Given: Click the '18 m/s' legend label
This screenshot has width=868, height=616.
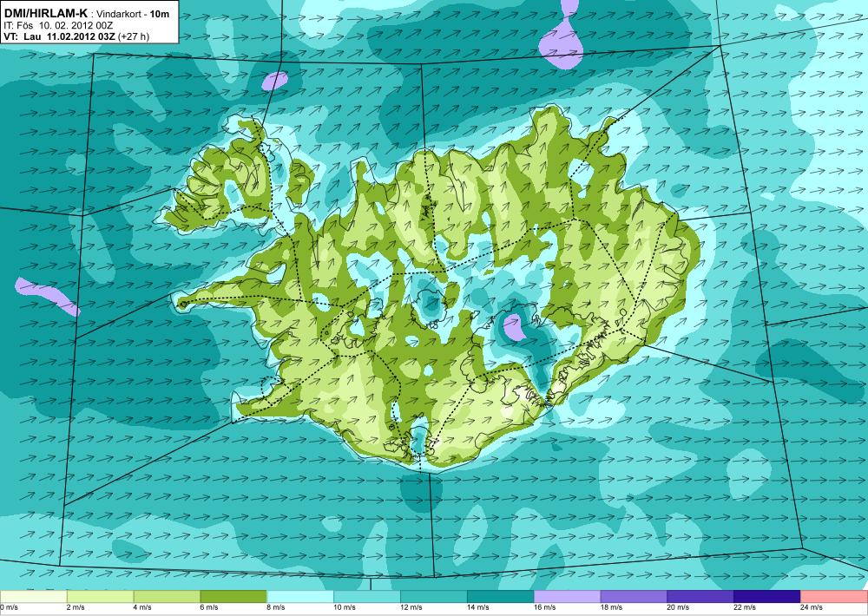Looking at the screenshot, I should click(611, 607).
